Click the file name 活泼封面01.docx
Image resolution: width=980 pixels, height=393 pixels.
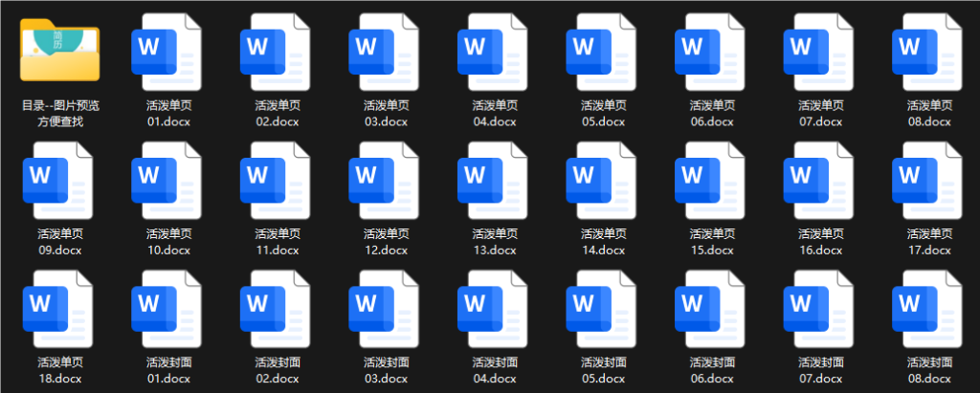(x=168, y=370)
